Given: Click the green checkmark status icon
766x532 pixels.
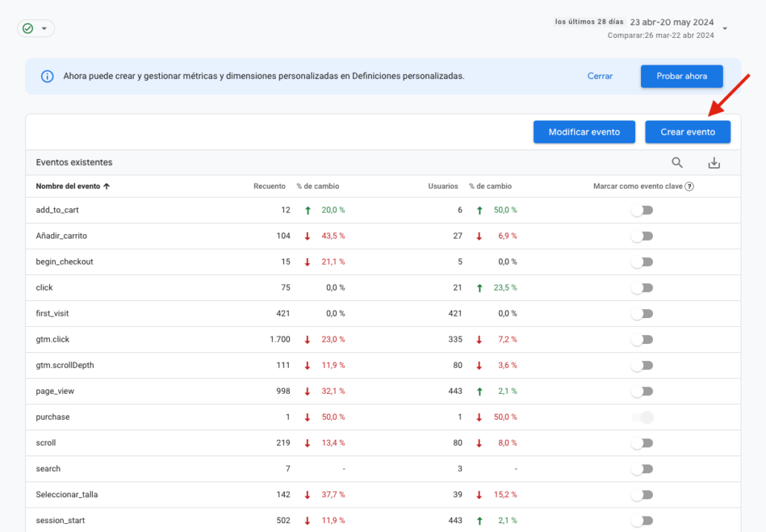Looking at the screenshot, I should 28,28.
